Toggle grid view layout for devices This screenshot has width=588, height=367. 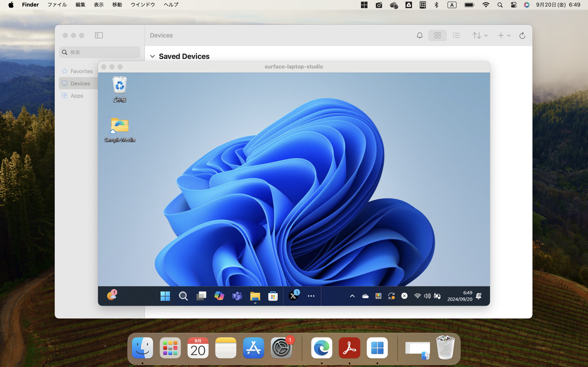437,35
